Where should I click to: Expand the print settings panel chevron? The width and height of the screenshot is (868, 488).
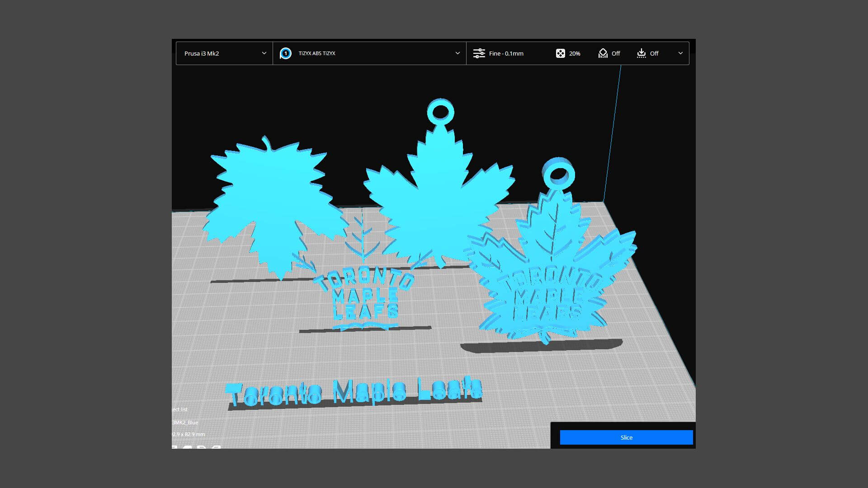point(680,53)
